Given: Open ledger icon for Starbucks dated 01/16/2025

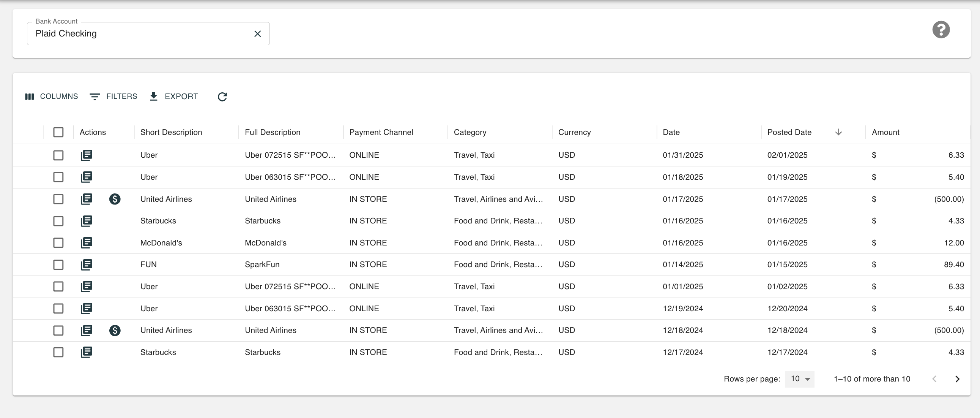Looking at the screenshot, I should (87, 221).
